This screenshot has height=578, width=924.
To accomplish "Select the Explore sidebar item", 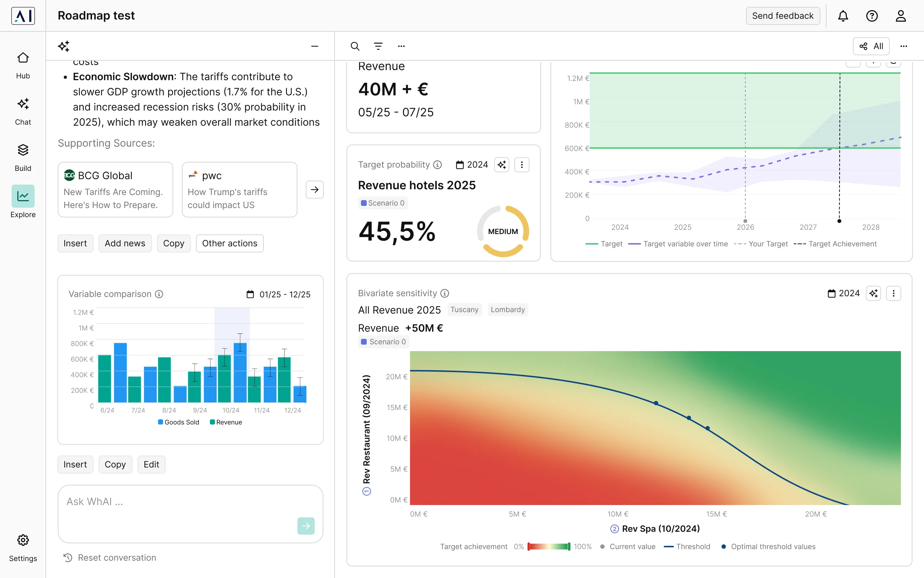I will [23, 202].
